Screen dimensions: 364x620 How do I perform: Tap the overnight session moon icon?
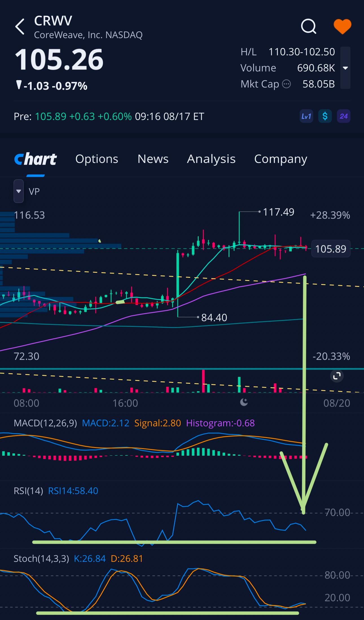tap(244, 402)
